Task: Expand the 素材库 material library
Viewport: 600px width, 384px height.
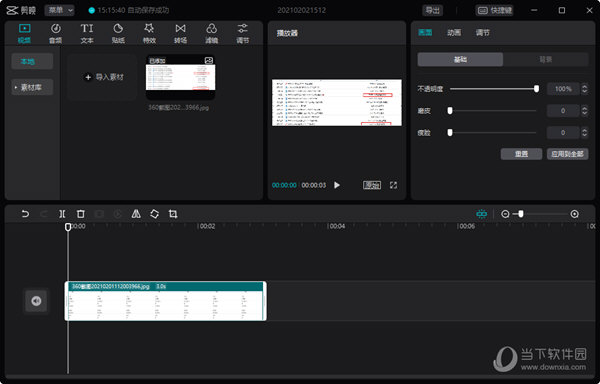Action: click(x=32, y=88)
